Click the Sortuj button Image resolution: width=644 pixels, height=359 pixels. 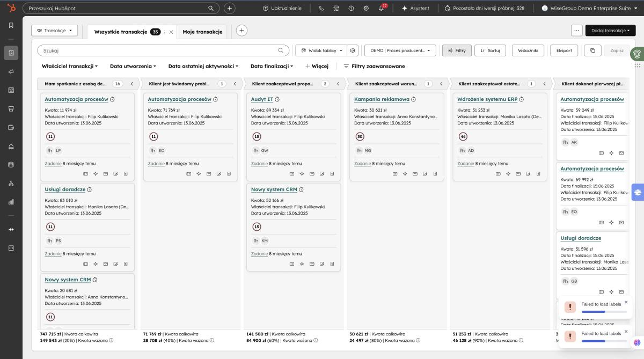tap(490, 50)
